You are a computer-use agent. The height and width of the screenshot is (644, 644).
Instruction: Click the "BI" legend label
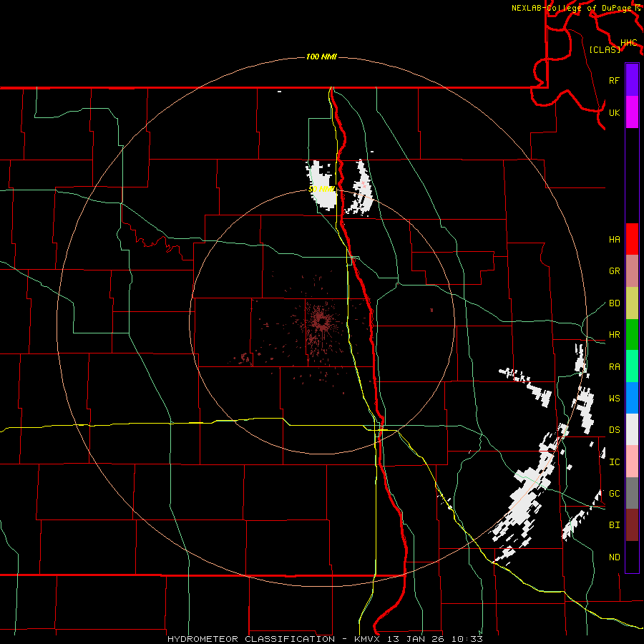614,525
